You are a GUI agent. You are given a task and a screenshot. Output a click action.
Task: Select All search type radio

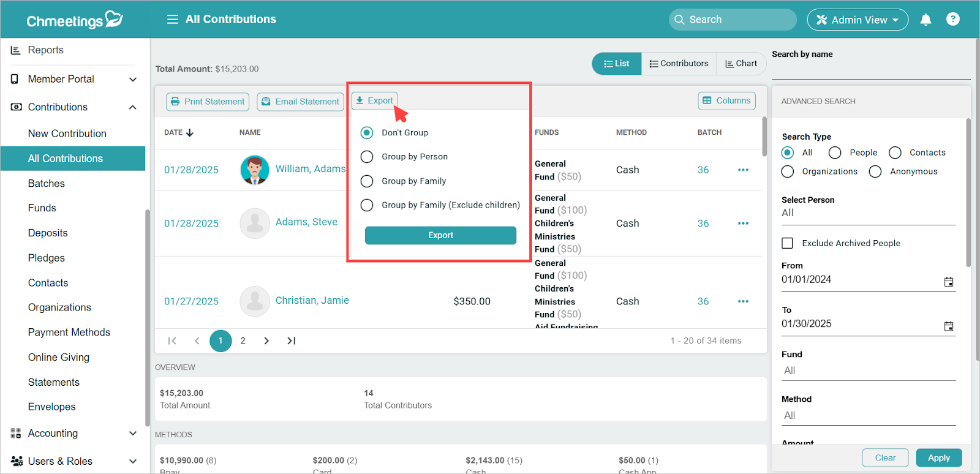coord(788,152)
